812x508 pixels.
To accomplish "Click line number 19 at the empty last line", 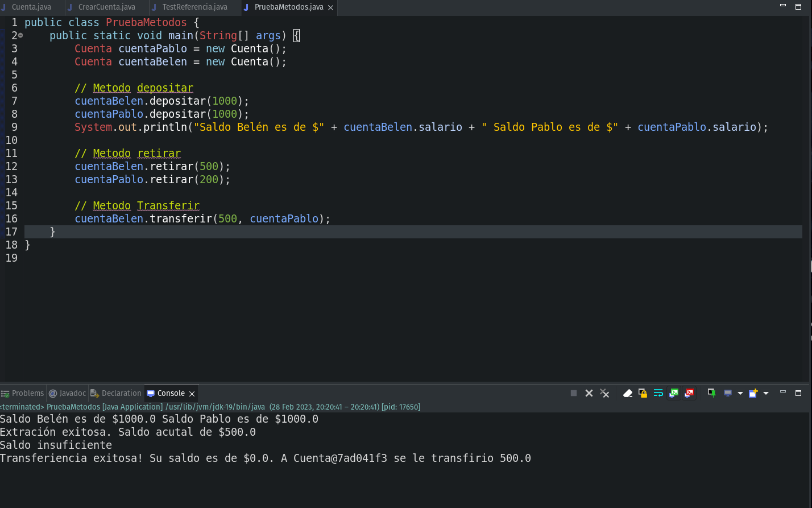I will click(x=11, y=258).
